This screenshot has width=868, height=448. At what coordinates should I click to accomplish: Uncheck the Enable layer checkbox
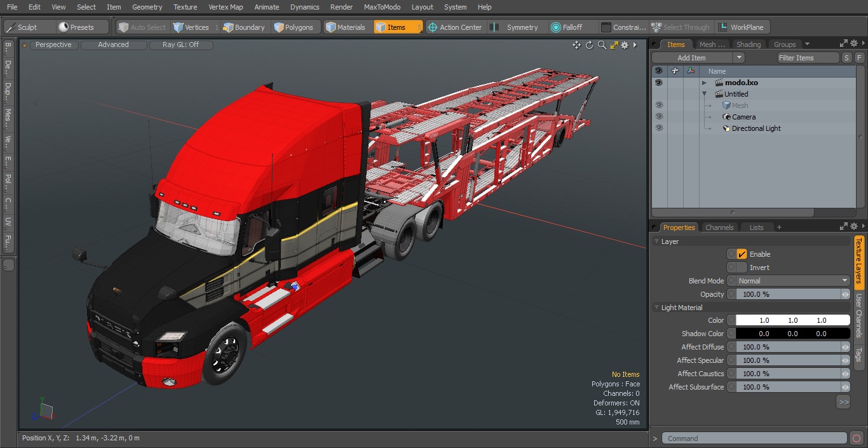point(742,254)
